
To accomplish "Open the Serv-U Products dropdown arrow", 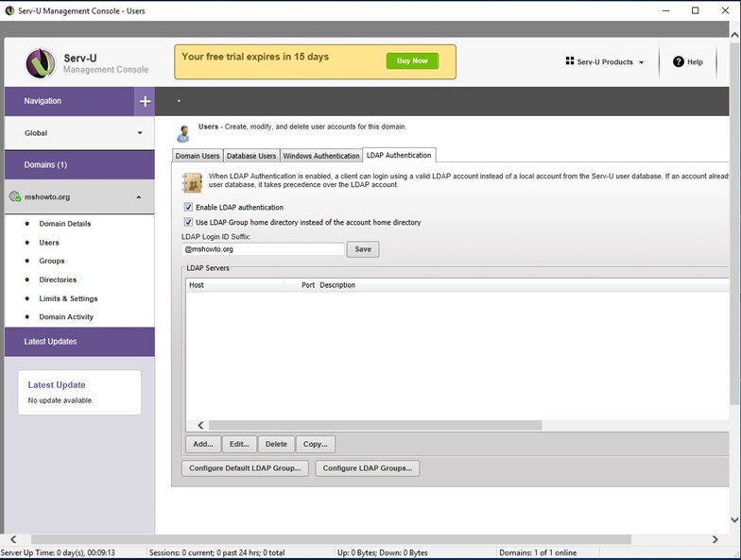I will pyautogui.click(x=641, y=62).
